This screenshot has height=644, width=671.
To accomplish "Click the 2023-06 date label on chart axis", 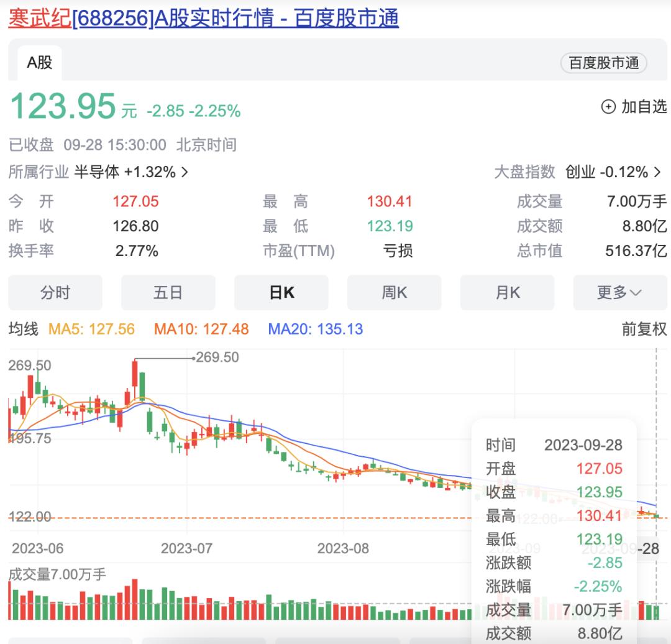I will pyautogui.click(x=38, y=548).
